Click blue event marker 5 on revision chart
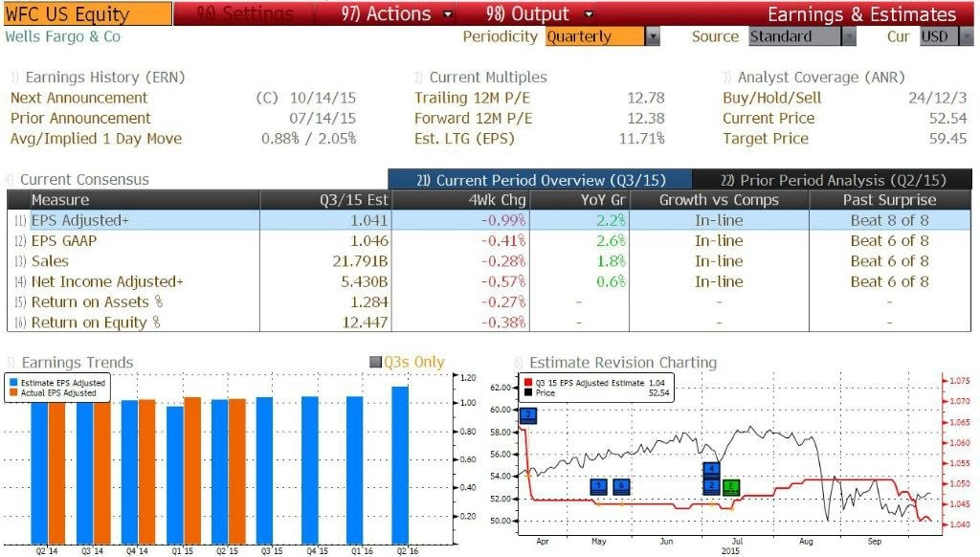 621,486
